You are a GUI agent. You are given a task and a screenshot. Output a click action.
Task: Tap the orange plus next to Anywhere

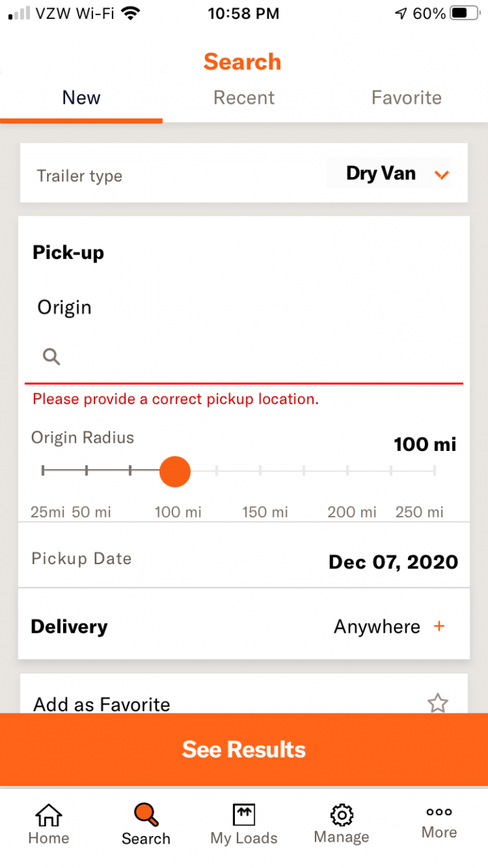439,626
